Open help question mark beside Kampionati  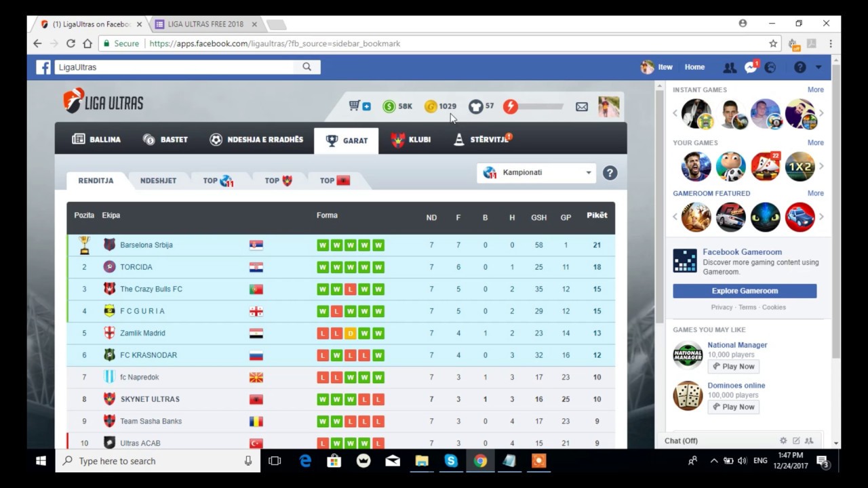point(610,173)
